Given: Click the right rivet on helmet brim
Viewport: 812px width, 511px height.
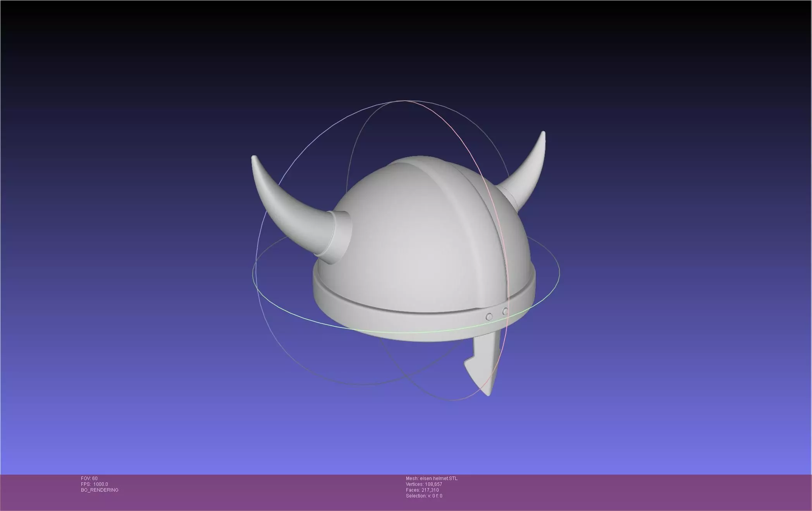Looking at the screenshot, I should point(505,311).
